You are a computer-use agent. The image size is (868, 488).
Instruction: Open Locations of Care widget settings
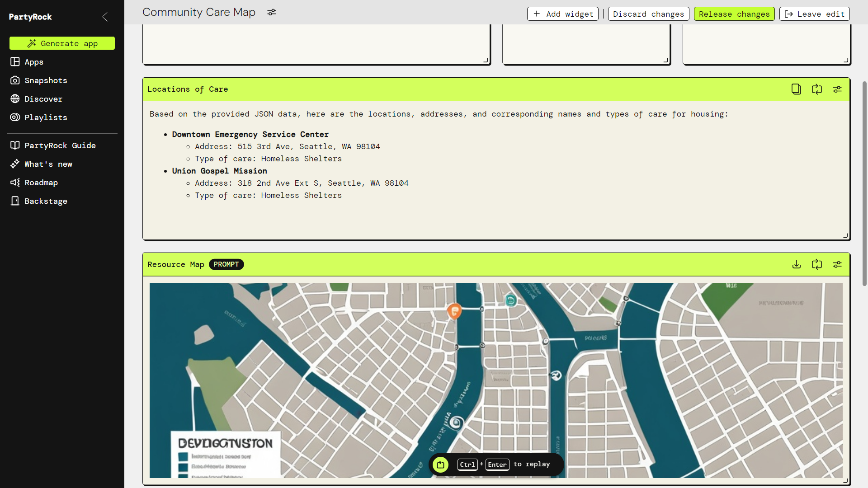click(837, 89)
